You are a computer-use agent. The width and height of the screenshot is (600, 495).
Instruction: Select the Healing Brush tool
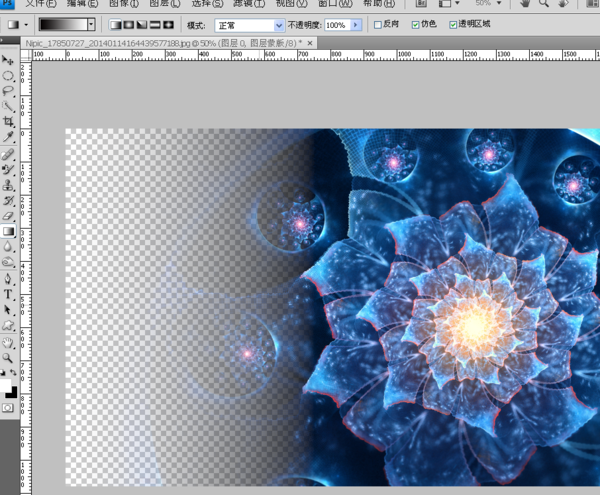[8, 155]
